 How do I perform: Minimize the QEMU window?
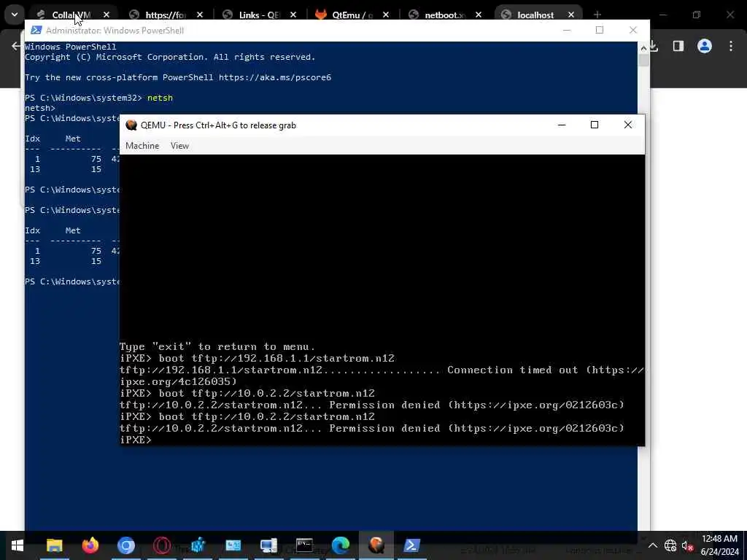click(562, 125)
